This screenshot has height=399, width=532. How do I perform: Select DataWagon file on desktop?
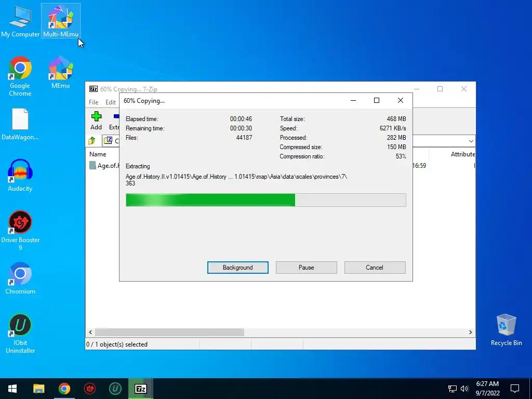(20, 124)
